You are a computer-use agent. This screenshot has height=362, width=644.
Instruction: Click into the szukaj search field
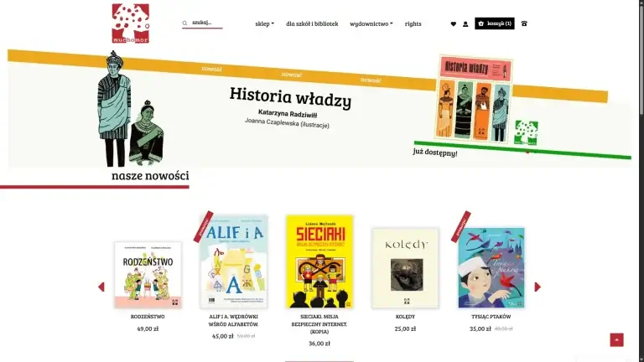click(206, 23)
